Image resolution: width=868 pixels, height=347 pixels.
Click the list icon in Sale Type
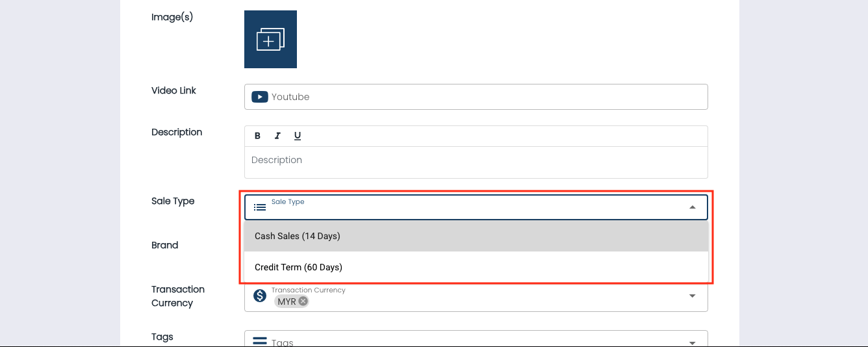click(x=260, y=207)
